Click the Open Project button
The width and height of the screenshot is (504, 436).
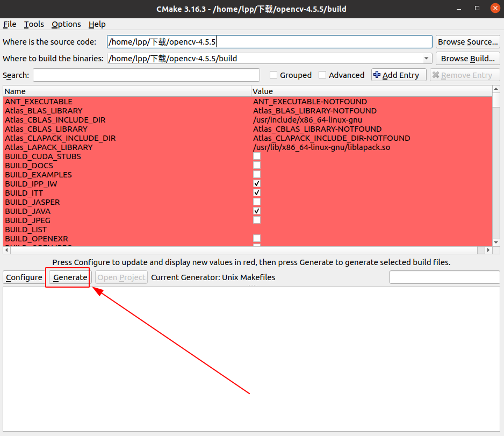pyautogui.click(x=121, y=277)
